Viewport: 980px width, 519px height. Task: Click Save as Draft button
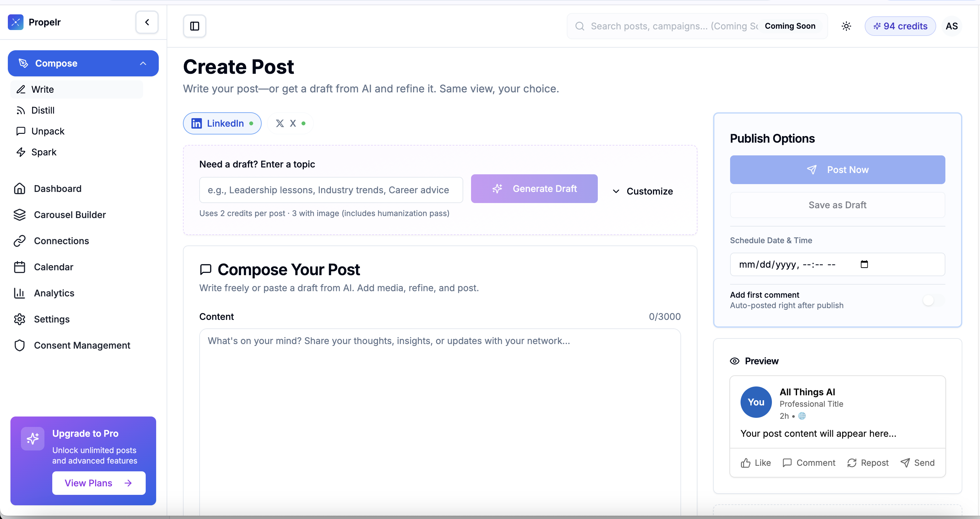tap(837, 205)
